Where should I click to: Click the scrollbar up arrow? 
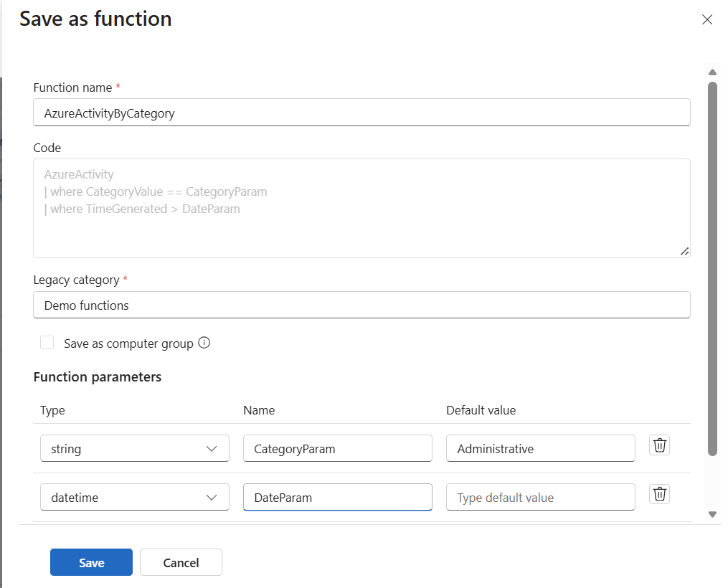point(712,72)
